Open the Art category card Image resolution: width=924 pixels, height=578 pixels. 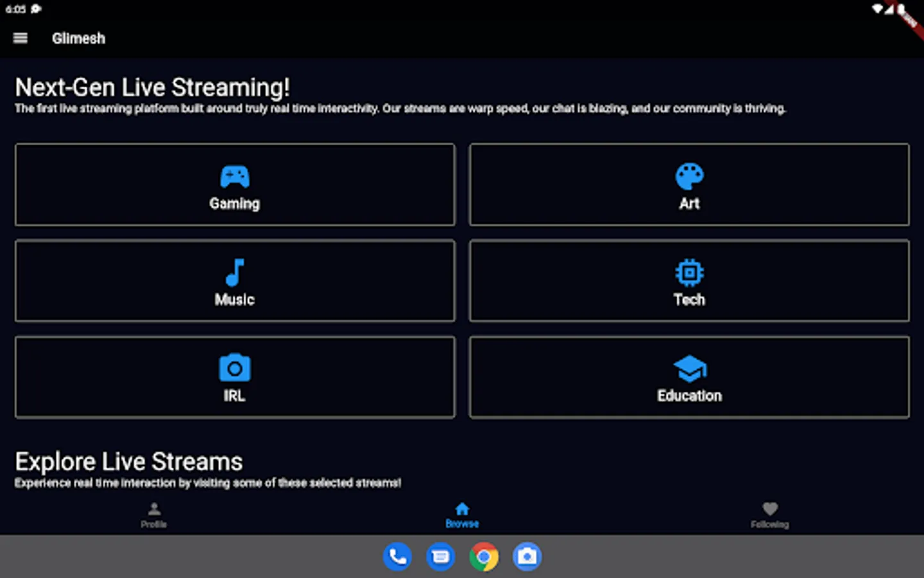click(689, 185)
